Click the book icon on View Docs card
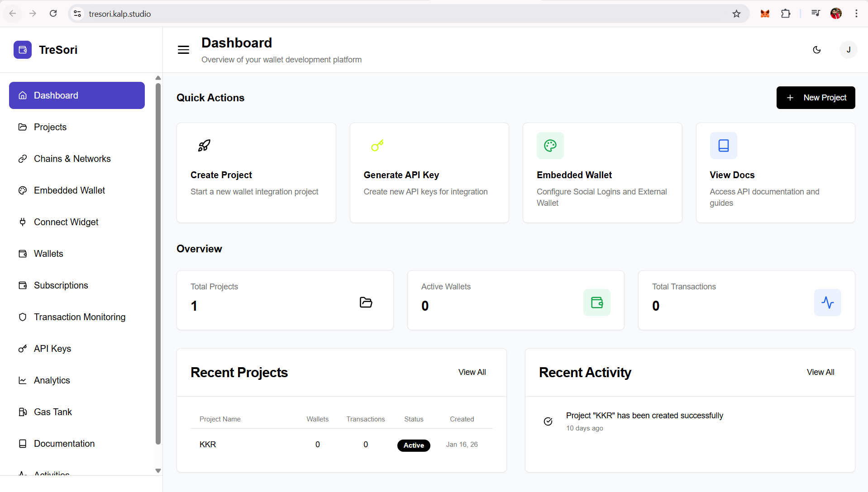The height and width of the screenshot is (492, 868). (723, 146)
